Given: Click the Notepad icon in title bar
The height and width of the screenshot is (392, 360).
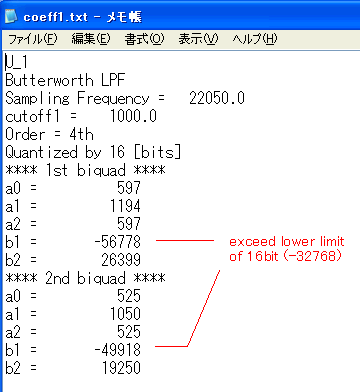Looking at the screenshot, I should pyautogui.click(x=11, y=16).
